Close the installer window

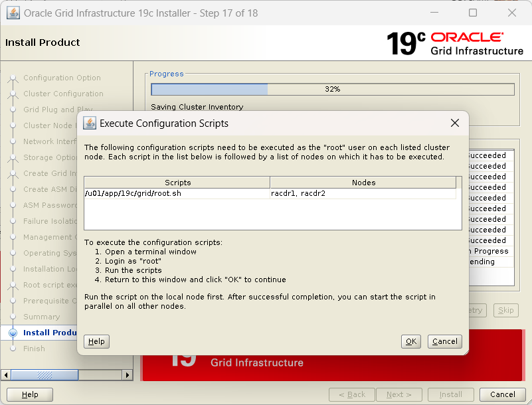[512, 13]
